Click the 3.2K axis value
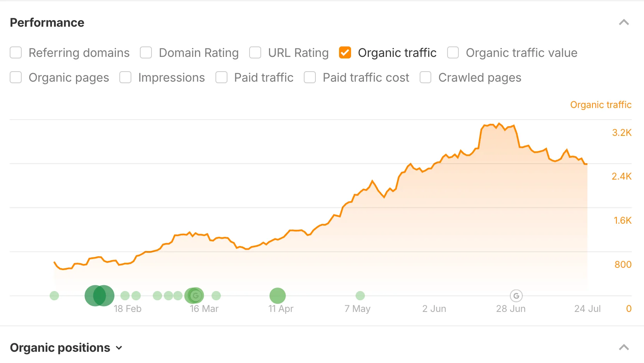This screenshot has height=363, width=644. 622,132
